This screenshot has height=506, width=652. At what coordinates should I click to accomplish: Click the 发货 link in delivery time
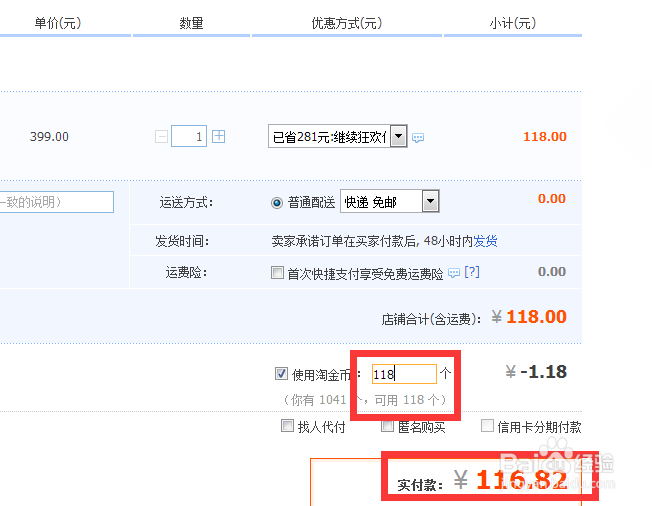tap(485, 241)
